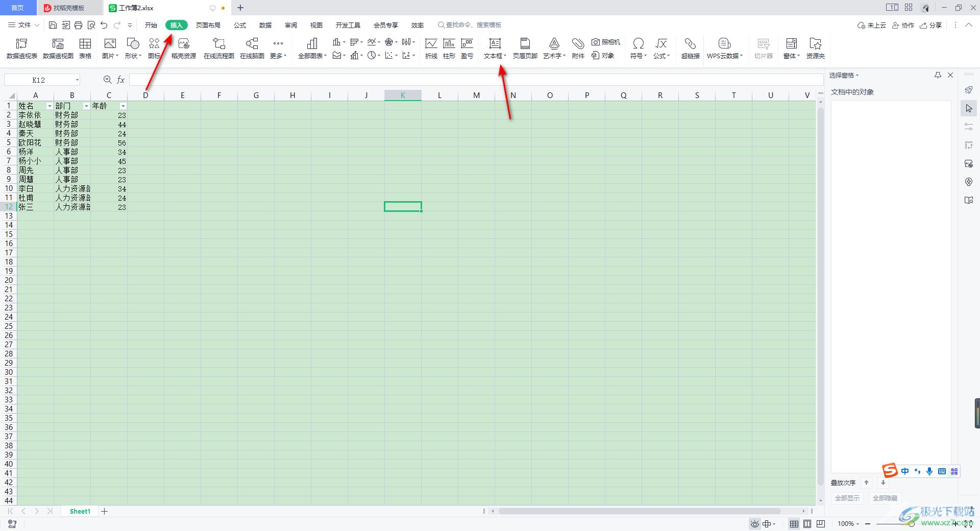Insert an online flowchart (在线流程图)
The width and height of the screenshot is (980, 531).
pyautogui.click(x=219, y=49)
